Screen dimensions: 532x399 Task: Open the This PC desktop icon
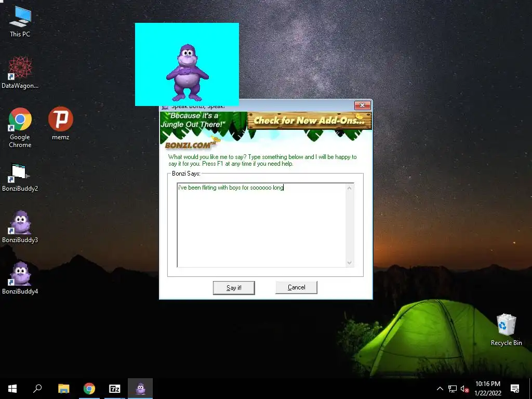20,21
